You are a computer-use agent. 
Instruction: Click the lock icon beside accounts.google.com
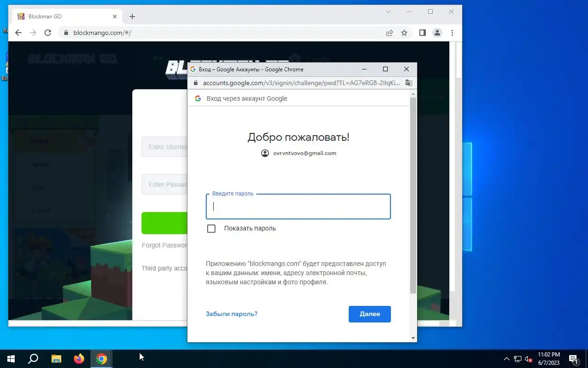[x=195, y=83]
